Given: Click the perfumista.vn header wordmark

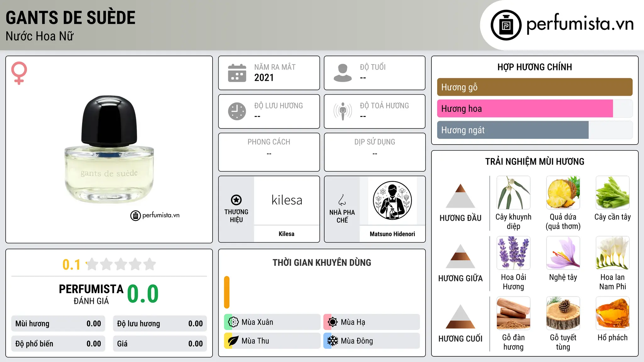Looking at the screenshot, I should (x=580, y=24).
